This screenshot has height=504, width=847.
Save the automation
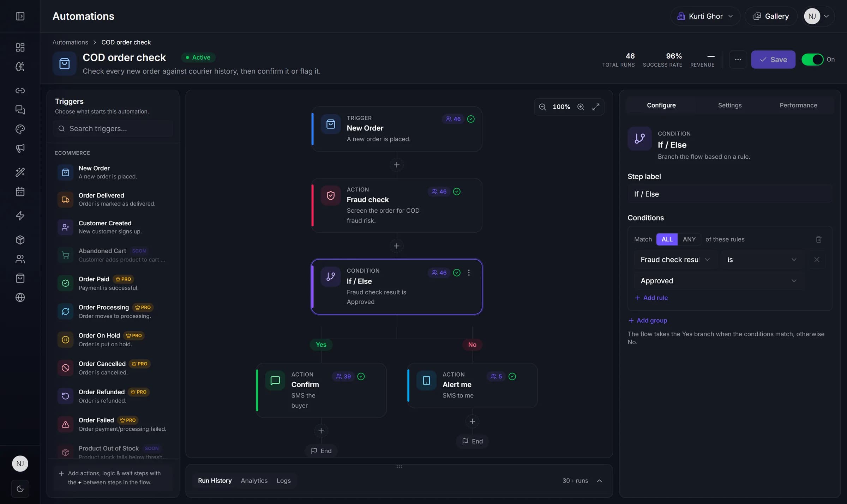[773, 60]
